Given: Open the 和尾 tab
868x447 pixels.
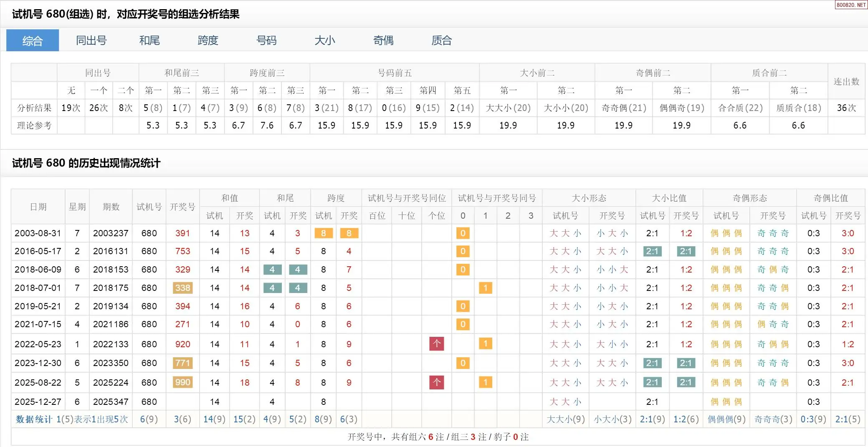Looking at the screenshot, I should pos(149,40).
